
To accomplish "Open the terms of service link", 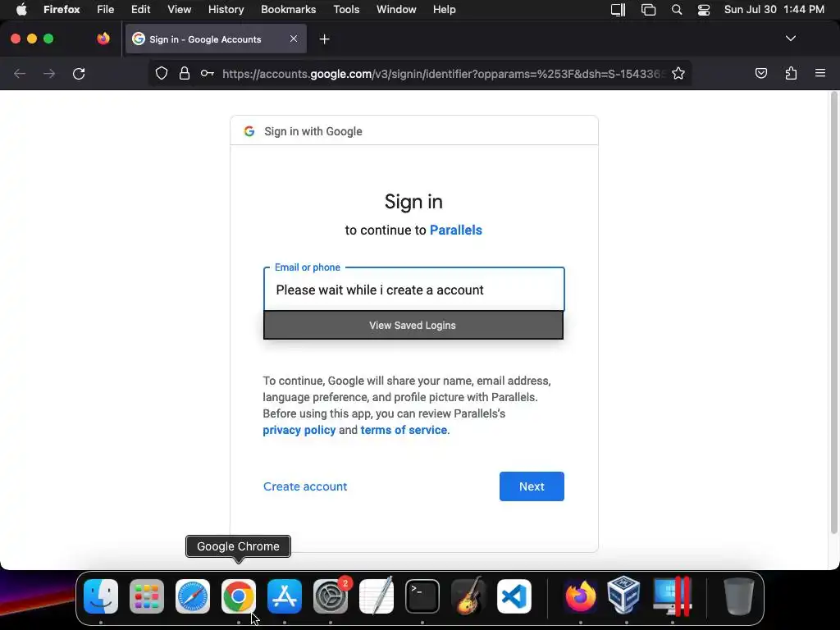I will click(404, 430).
